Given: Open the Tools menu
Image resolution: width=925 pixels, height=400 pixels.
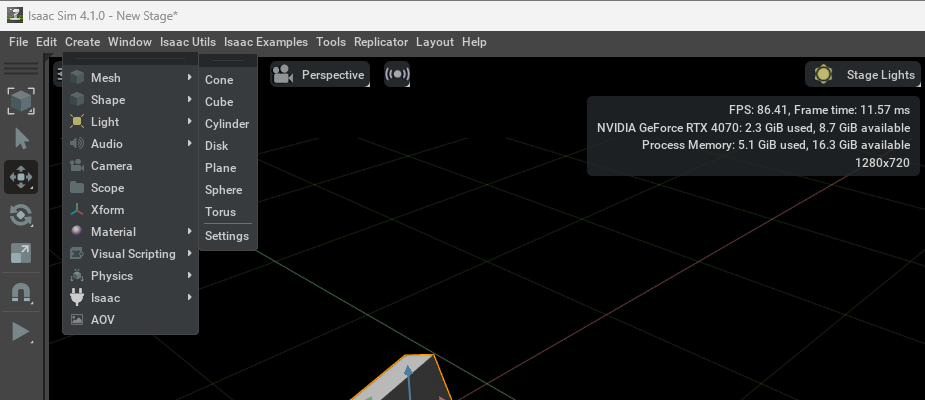Looking at the screenshot, I should click(331, 42).
